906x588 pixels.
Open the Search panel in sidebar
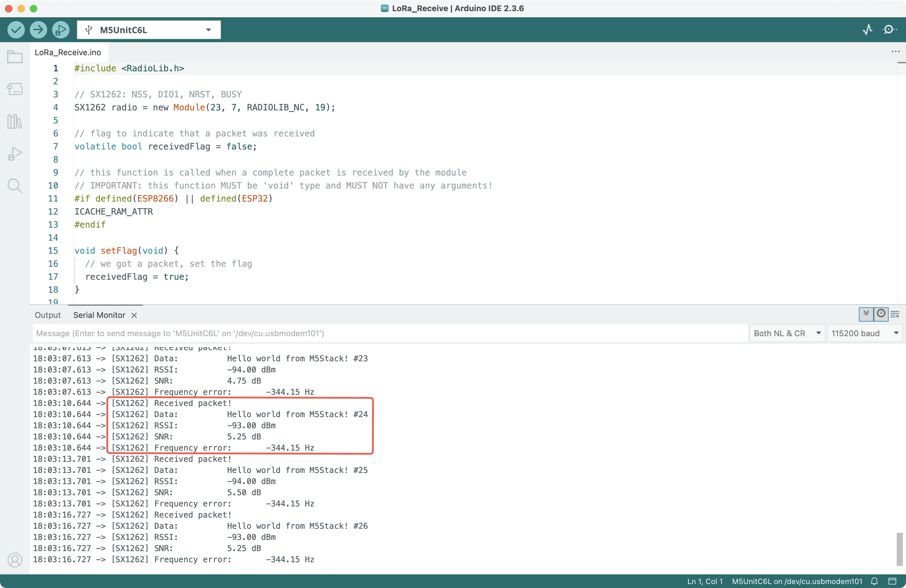tap(15, 186)
